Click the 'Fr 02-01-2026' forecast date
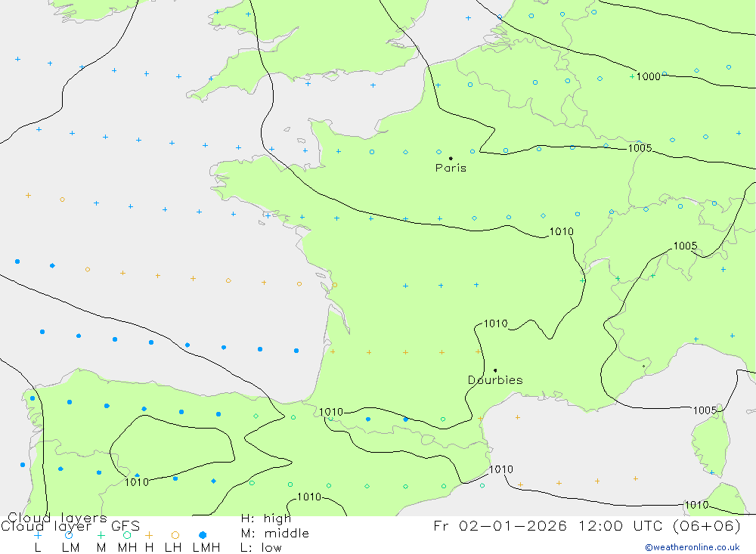Image resolution: width=756 pixels, height=554 pixels. tap(500, 525)
